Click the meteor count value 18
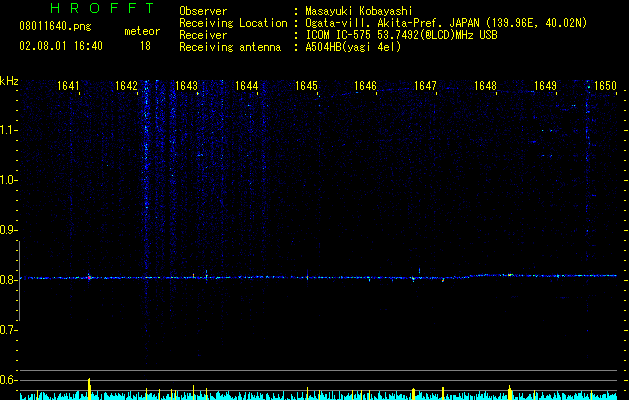 145,46
